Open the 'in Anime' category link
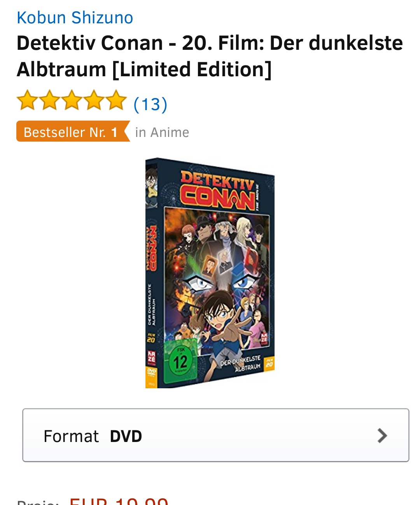 click(x=162, y=132)
